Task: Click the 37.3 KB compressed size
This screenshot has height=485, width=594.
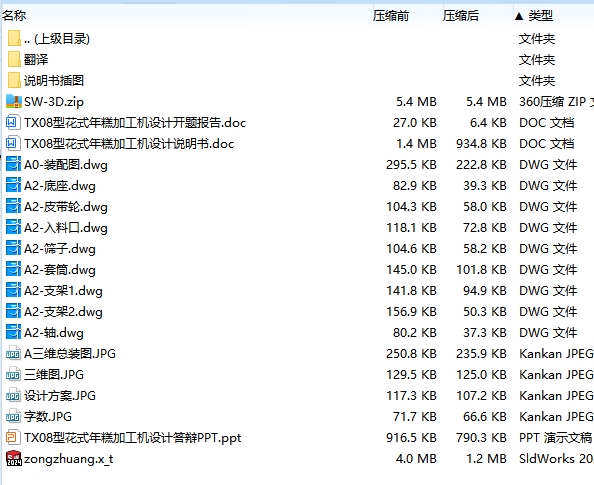Action: [x=485, y=333]
